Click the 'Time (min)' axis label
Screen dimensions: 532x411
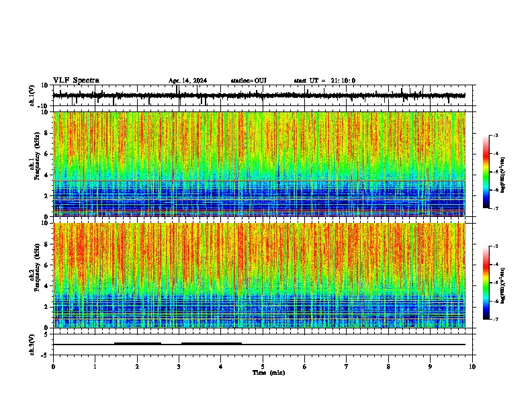(x=269, y=373)
